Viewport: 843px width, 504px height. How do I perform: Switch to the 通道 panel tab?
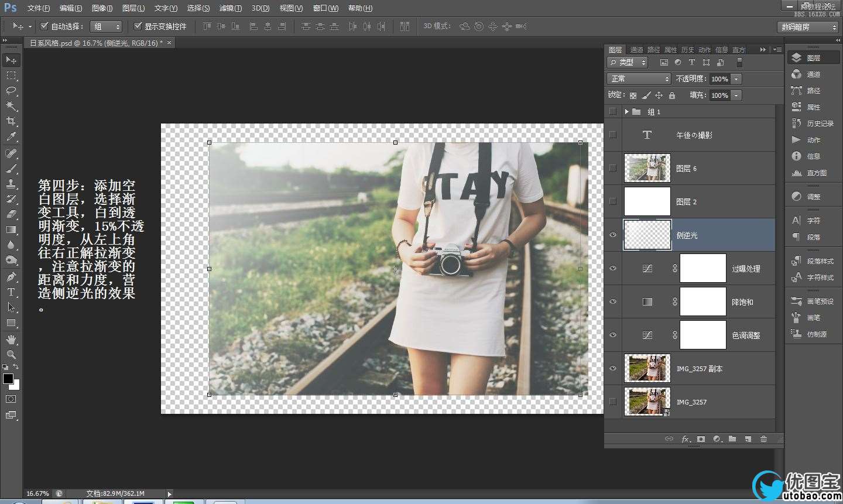click(636, 50)
